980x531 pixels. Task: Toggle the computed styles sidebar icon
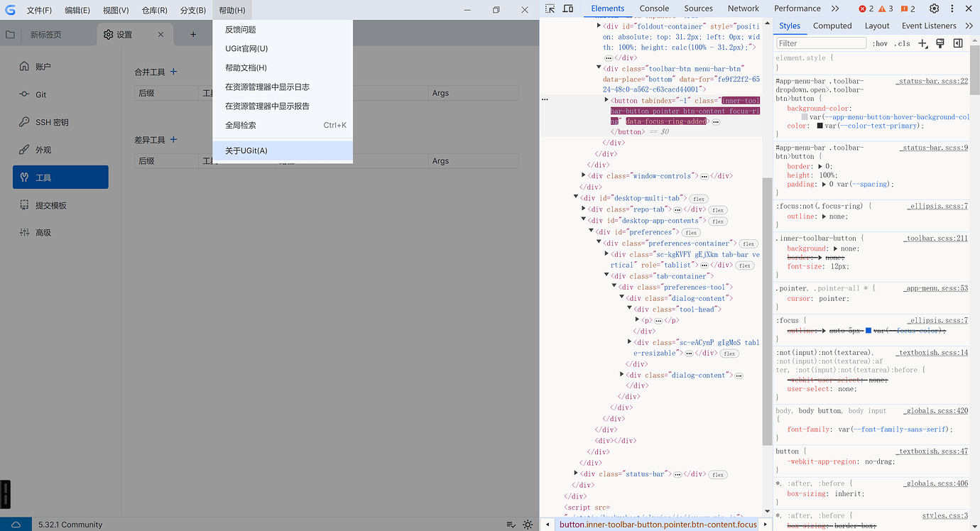coord(958,43)
